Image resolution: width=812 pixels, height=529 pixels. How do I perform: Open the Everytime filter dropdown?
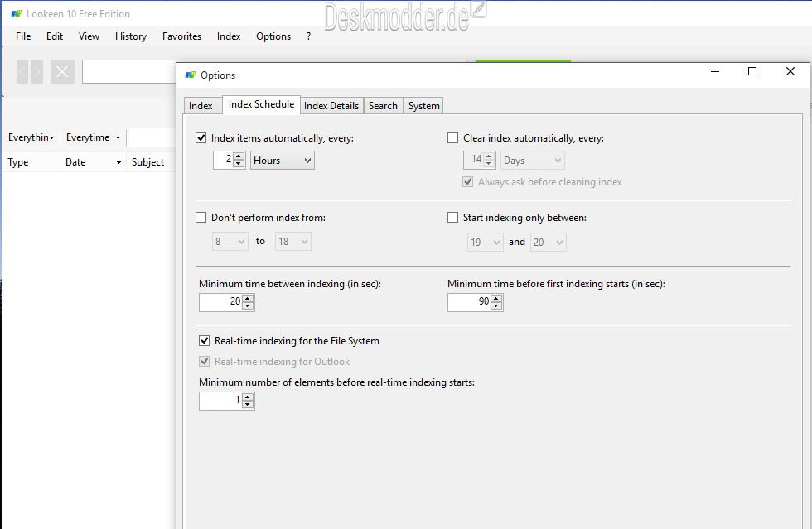pyautogui.click(x=93, y=137)
